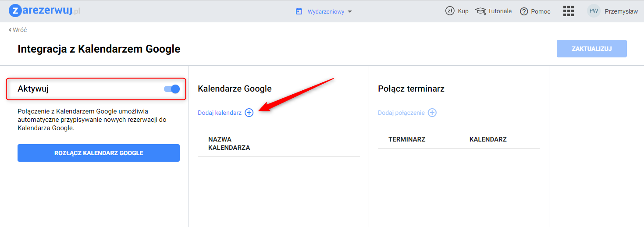Click the Google Calendar connection description paragraph

click(x=92, y=120)
